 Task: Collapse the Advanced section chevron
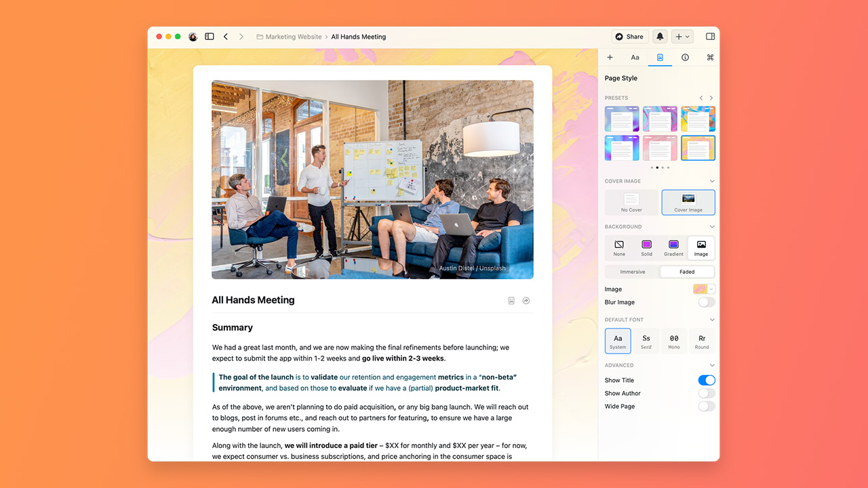tap(711, 365)
